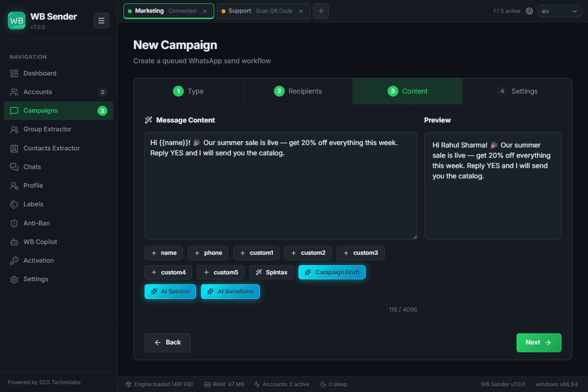The height and width of the screenshot is (392, 588).
Task: Select the Group Extractor icon
Action: click(14, 129)
